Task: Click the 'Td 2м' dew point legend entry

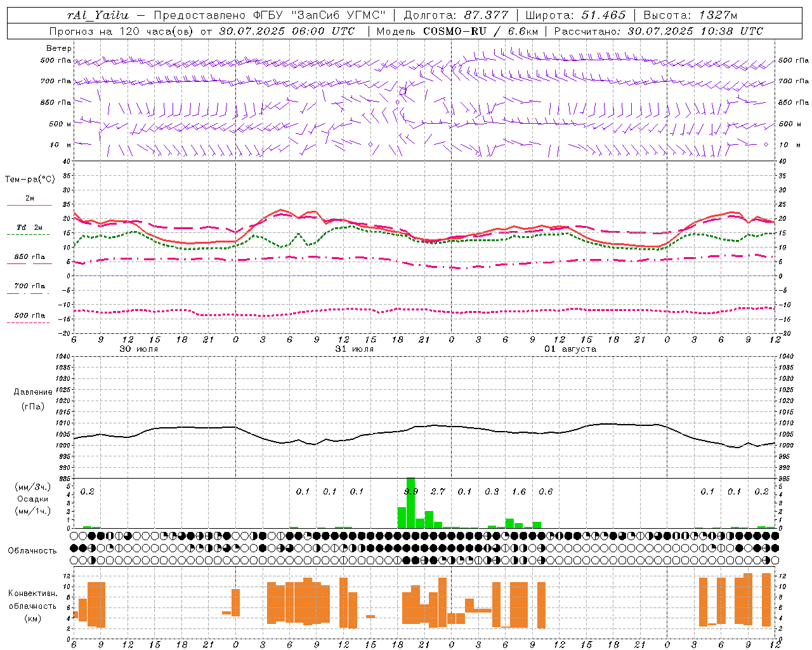Action: click(29, 227)
